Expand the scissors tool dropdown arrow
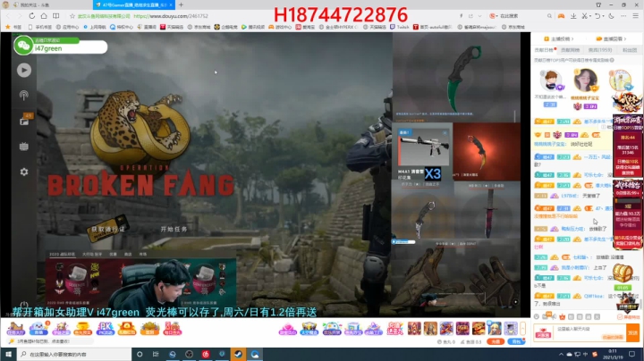Image resolution: width=644 pixels, height=361 pixels. point(590,16)
